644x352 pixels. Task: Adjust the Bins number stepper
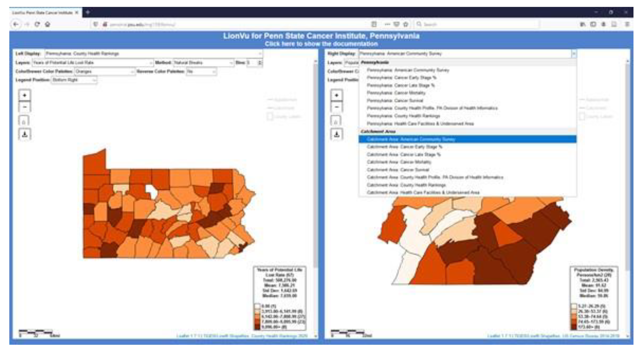pyautogui.click(x=260, y=62)
